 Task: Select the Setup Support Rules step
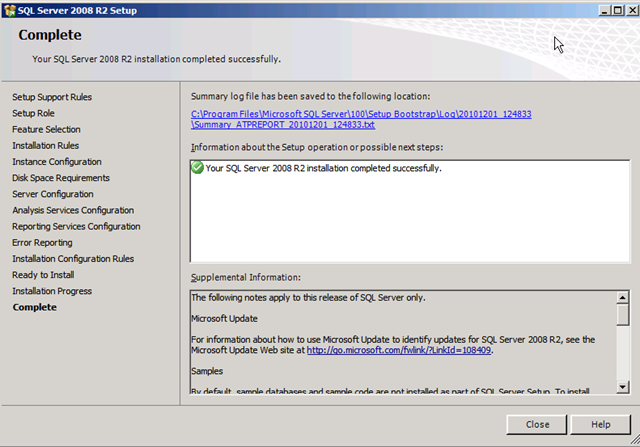[x=52, y=97]
